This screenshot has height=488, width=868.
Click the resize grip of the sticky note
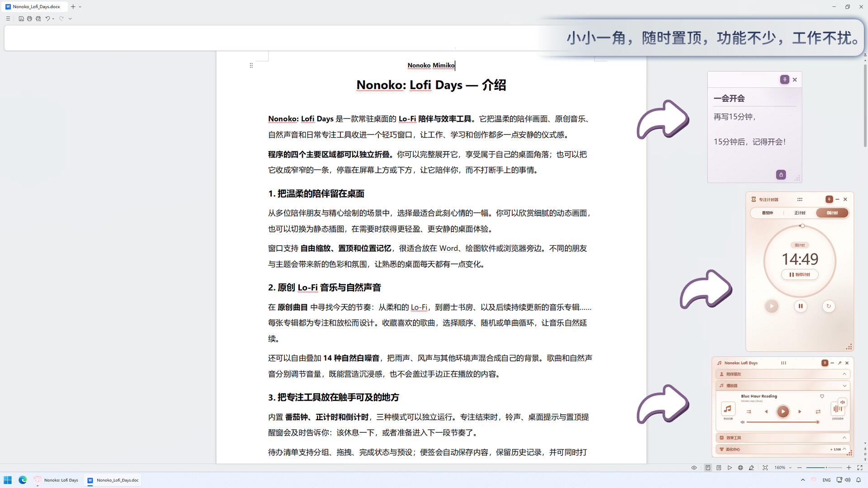click(797, 178)
